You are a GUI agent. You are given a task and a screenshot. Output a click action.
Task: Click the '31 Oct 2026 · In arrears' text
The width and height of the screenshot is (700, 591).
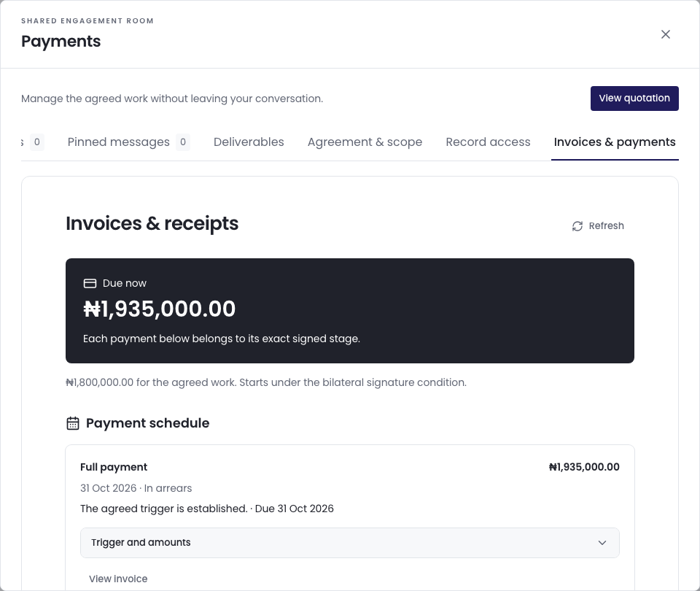[136, 488]
